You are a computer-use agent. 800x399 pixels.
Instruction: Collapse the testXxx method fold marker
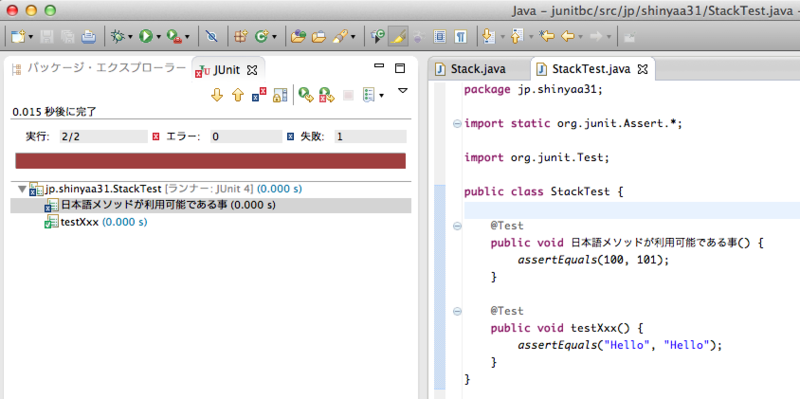pyautogui.click(x=457, y=311)
